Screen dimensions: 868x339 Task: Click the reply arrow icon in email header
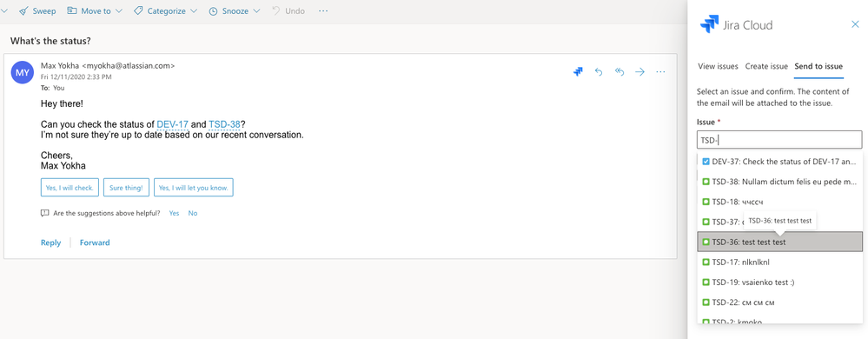599,71
